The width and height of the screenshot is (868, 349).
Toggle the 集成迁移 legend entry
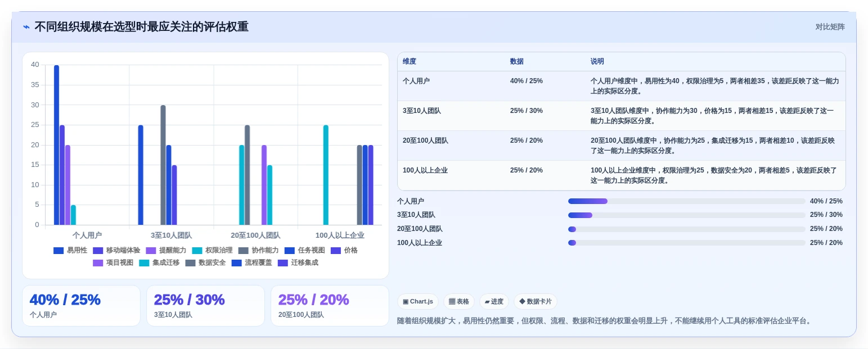tap(159, 263)
